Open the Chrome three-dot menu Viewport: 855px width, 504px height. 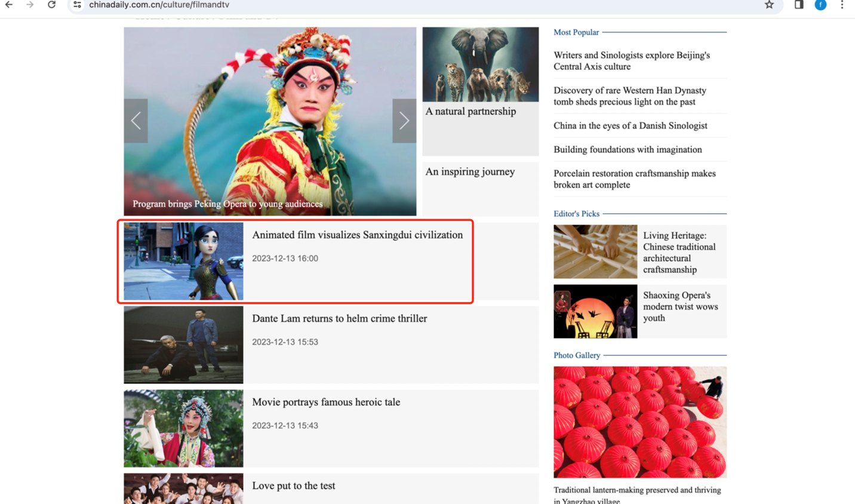click(x=842, y=5)
